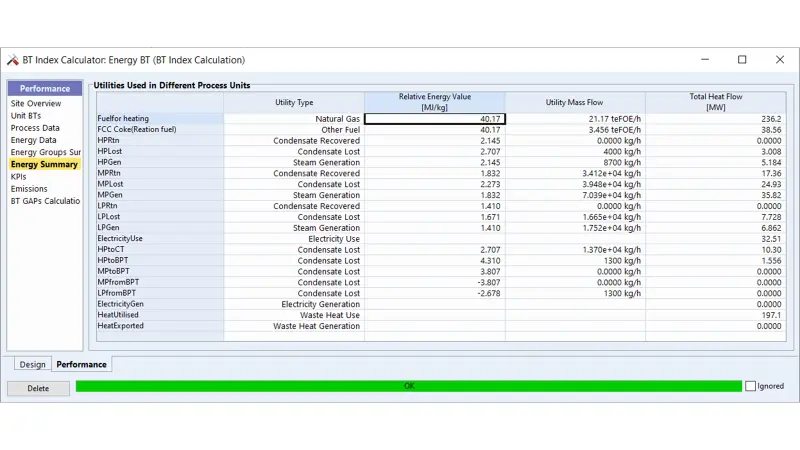This screenshot has width=800, height=450.
Task: Click 'Waste Heat Use' utility type cell
Action: (294, 315)
